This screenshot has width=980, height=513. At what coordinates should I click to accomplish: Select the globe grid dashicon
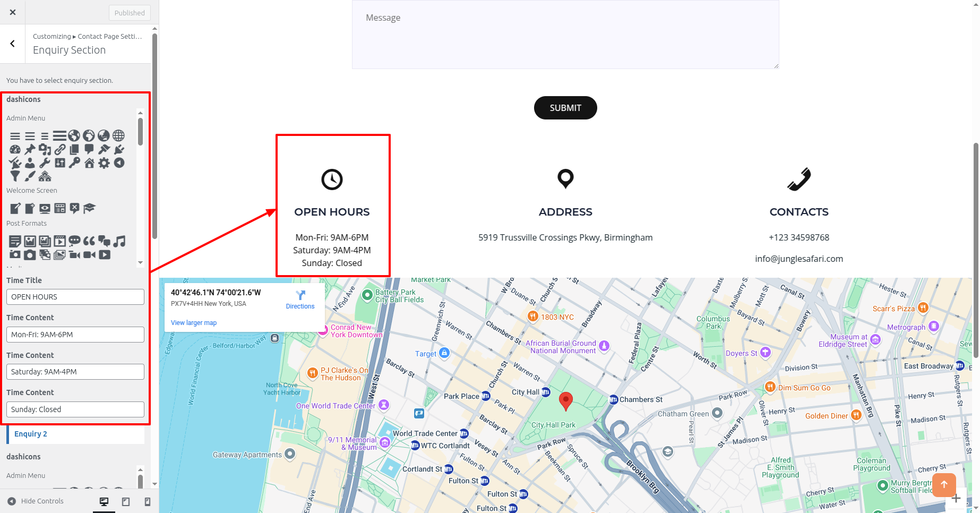tap(119, 136)
